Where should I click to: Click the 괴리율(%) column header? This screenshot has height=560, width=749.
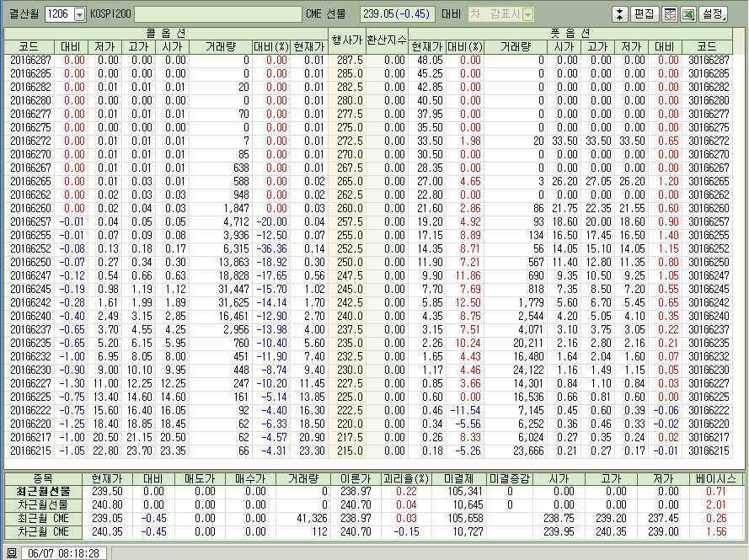tap(406, 477)
